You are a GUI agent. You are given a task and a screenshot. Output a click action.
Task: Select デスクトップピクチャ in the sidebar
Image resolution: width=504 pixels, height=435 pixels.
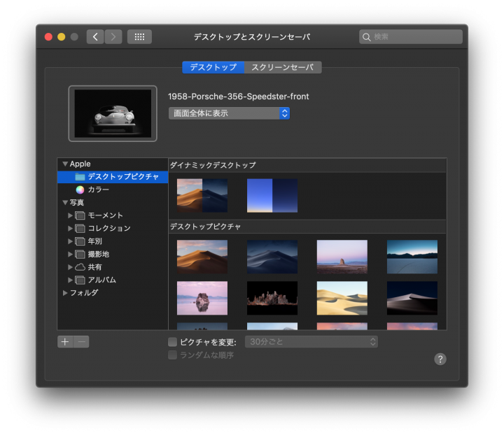click(113, 177)
